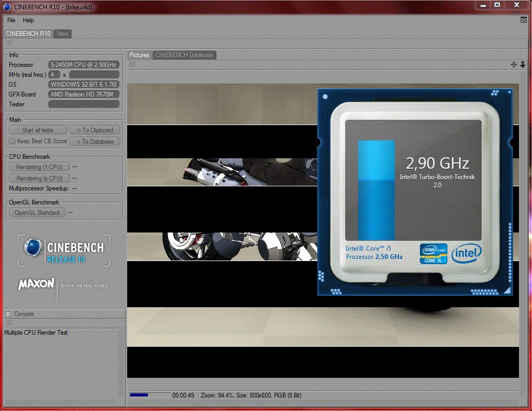Image resolution: width=532 pixels, height=411 pixels.
Task: Click the blue Turbo Boost frequency bar
Action: pyautogui.click(x=376, y=190)
